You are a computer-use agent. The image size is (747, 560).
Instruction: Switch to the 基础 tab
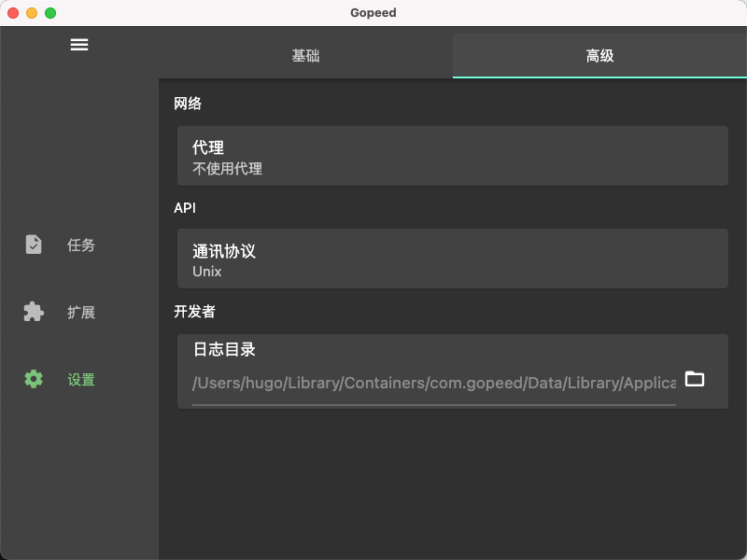coord(305,56)
